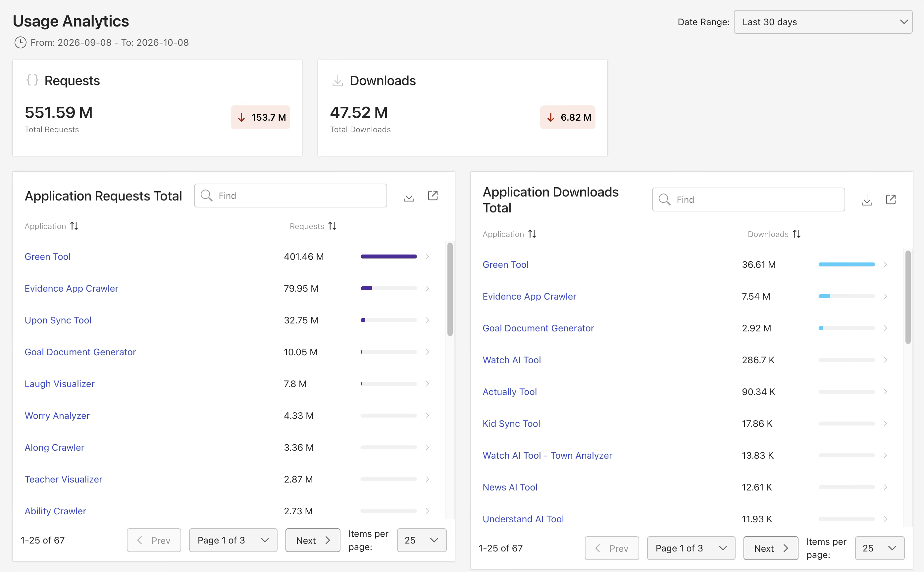
Task: Download the Application Requests Total data
Action: coord(409,196)
